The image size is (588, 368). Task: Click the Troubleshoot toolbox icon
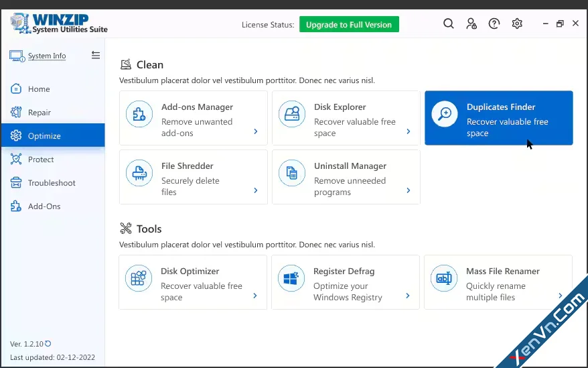coord(16,182)
